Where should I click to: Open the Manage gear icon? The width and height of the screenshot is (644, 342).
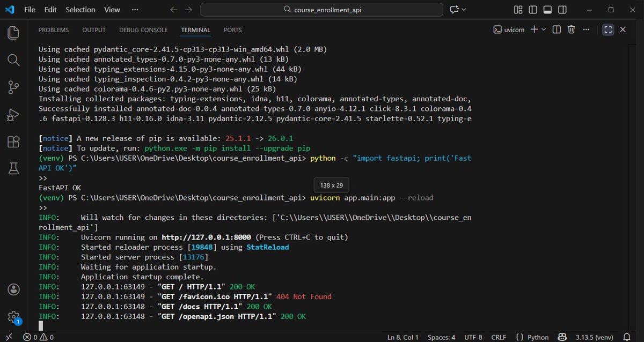(13, 317)
